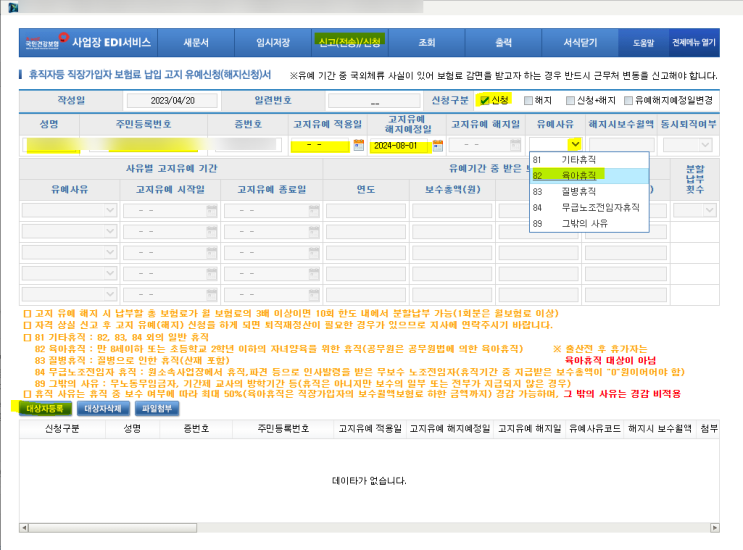Click first row 보수총액(원) input field
This screenshot has height=550, width=743.
(x=452, y=210)
